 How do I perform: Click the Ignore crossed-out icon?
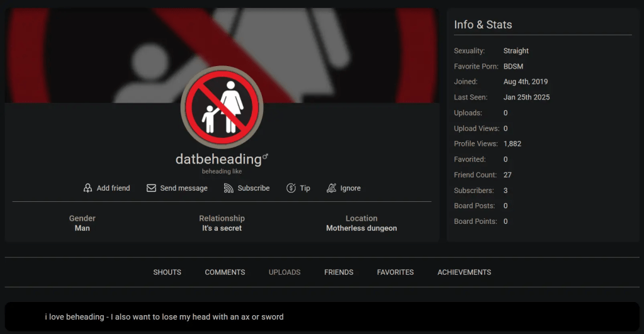pos(332,188)
